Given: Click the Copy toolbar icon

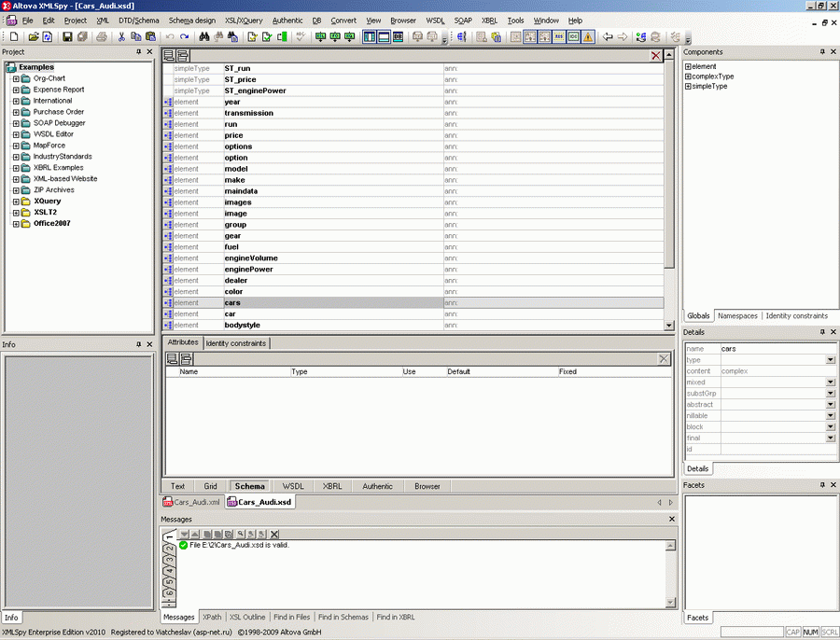Looking at the screenshot, I should click(136, 36).
